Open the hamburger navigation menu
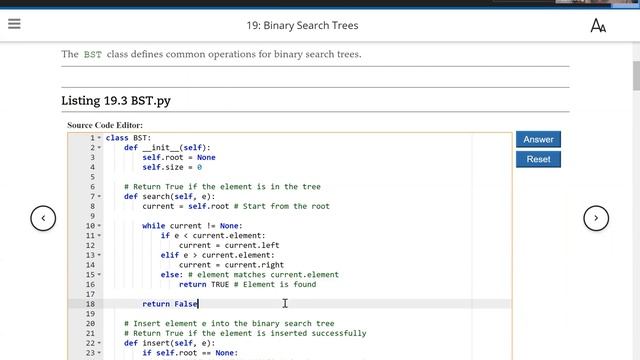The width and height of the screenshot is (640, 360). coord(14,24)
